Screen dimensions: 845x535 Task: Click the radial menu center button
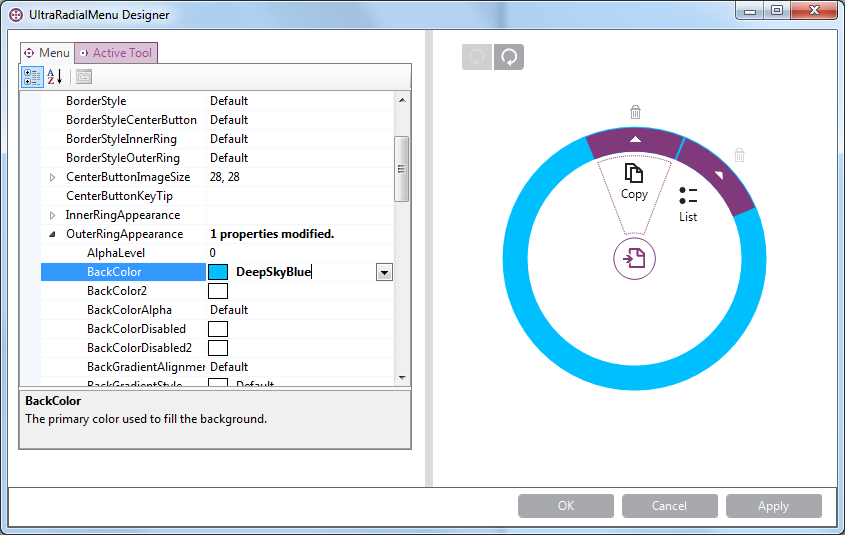click(x=634, y=259)
